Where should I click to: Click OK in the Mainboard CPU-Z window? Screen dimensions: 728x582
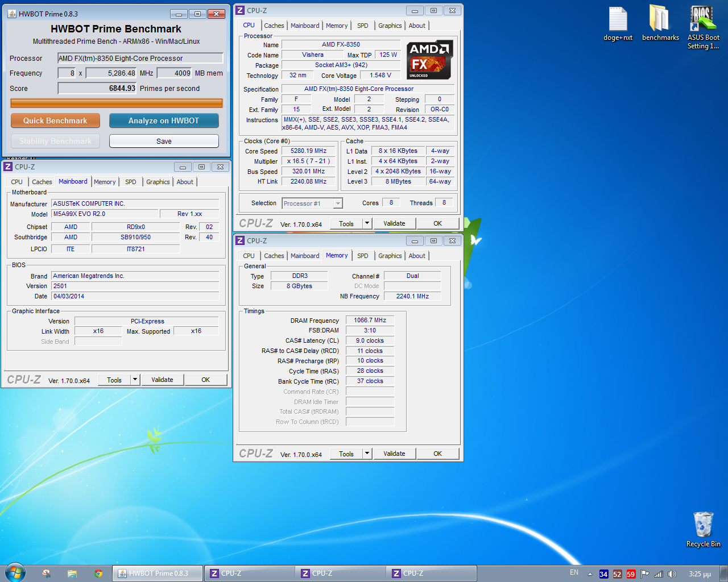point(205,380)
